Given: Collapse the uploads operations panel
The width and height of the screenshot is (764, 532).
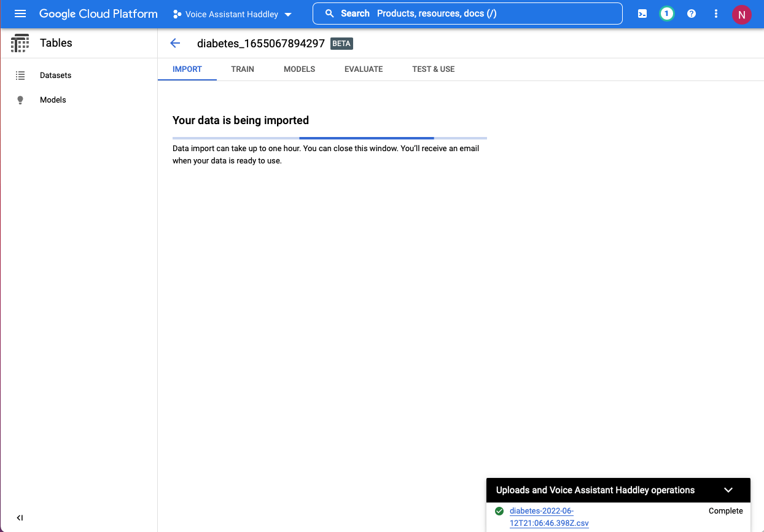Looking at the screenshot, I should click(728, 490).
